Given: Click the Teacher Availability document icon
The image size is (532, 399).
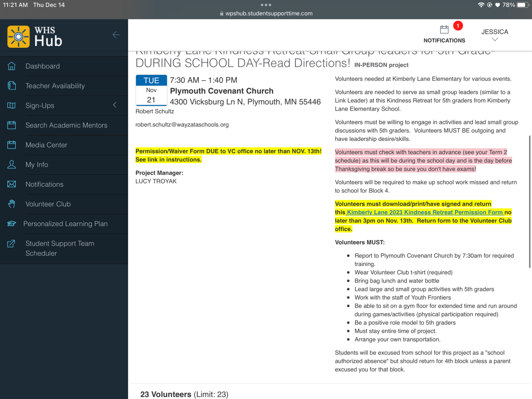Looking at the screenshot, I should click(12, 86).
